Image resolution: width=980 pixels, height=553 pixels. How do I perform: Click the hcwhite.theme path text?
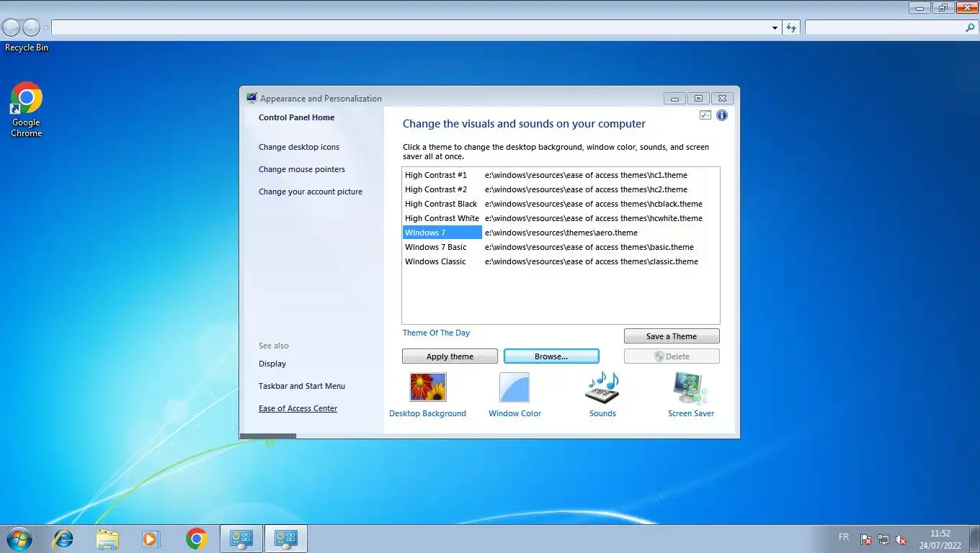(x=594, y=218)
